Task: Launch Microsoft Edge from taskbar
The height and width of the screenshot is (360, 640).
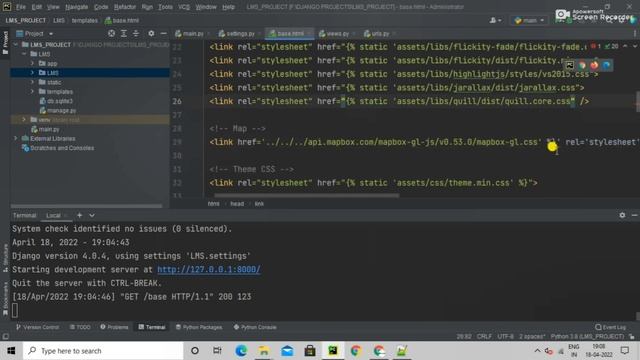Action: (x=241, y=351)
